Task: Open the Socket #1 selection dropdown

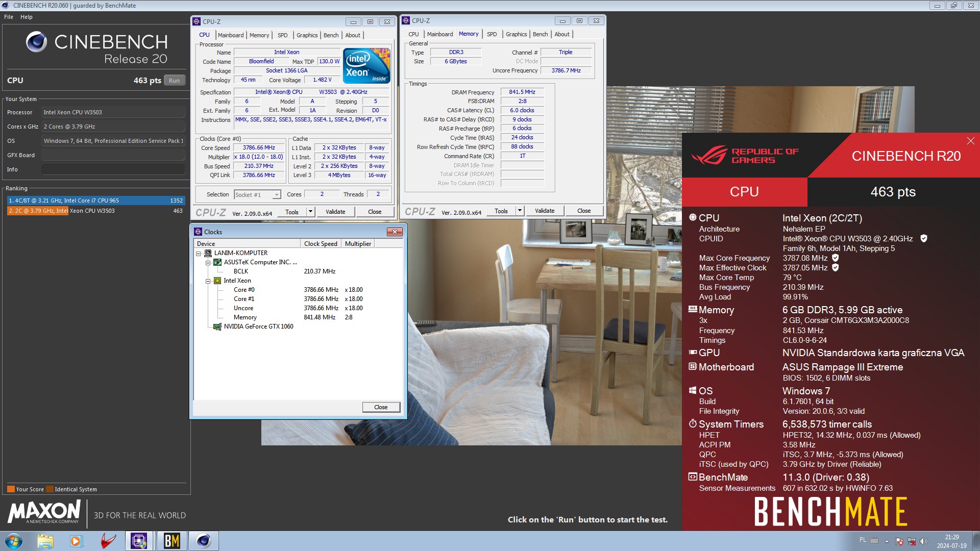Action: tap(276, 195)
